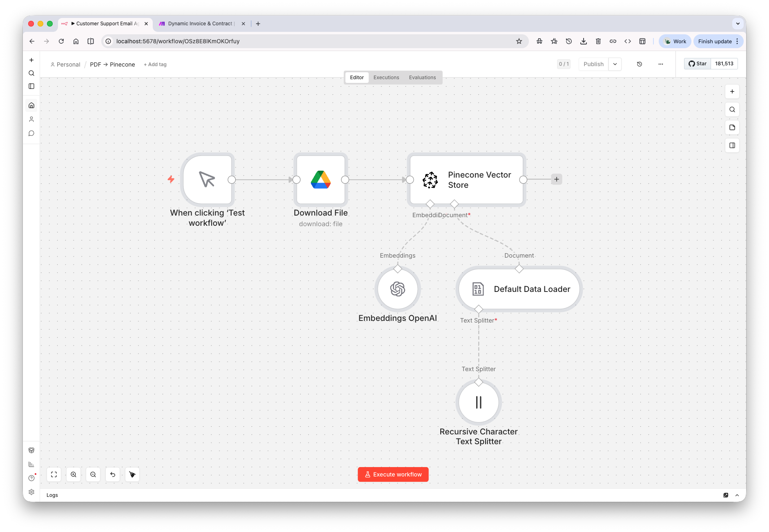Viewport: 769px width, 532px height.
Task: Open workflow search from the left sidebar
Action: pyautogui.click(x=31, y=73)
